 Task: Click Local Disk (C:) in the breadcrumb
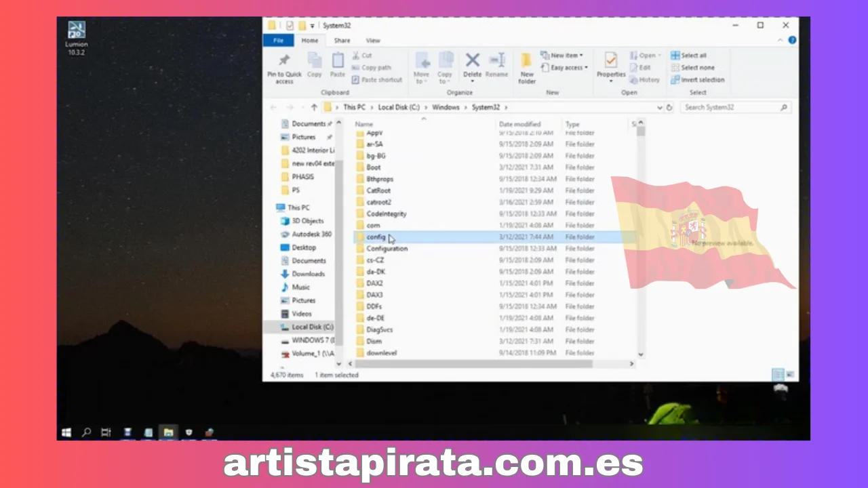click(399, 107)
